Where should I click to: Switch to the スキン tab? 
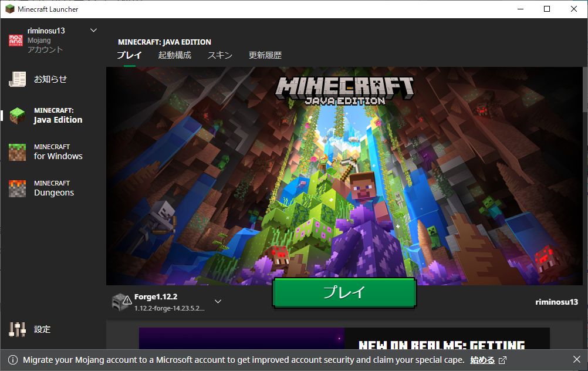tap(221, 55)
